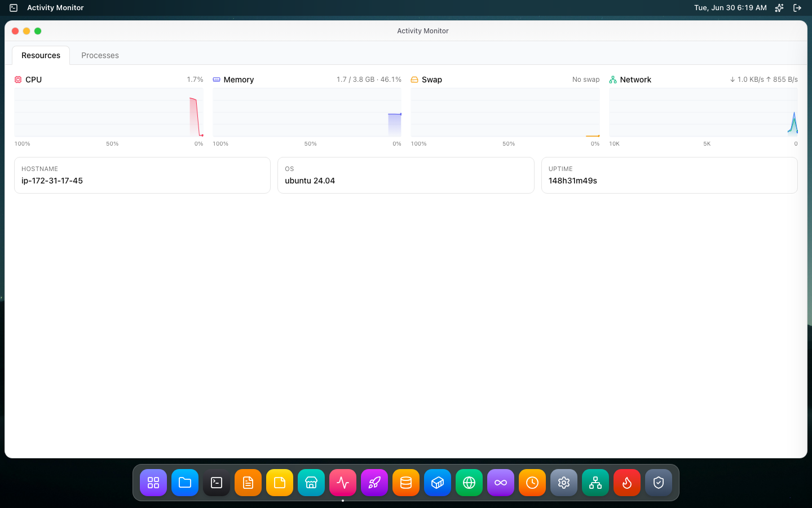This screenshot has height=508, width=812.
Task: Click the sparkle icon in the top bar
Action: (779, 8)
